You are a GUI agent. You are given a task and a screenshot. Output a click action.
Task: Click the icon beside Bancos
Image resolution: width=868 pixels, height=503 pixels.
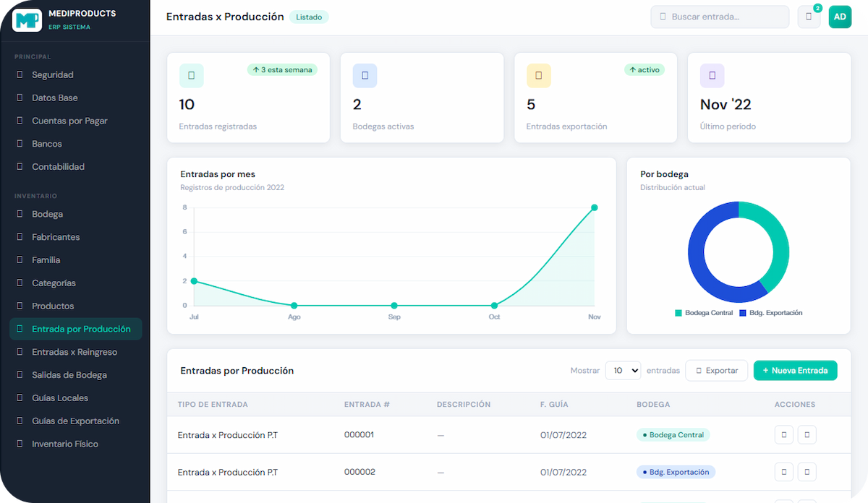pyautogui.click(x=20, y=144)
